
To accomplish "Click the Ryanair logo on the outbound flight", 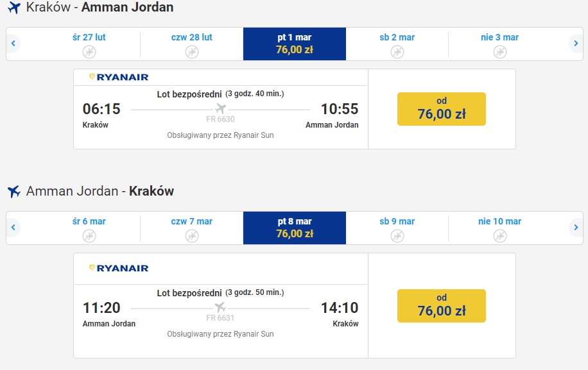I will [x=119, y=77].
